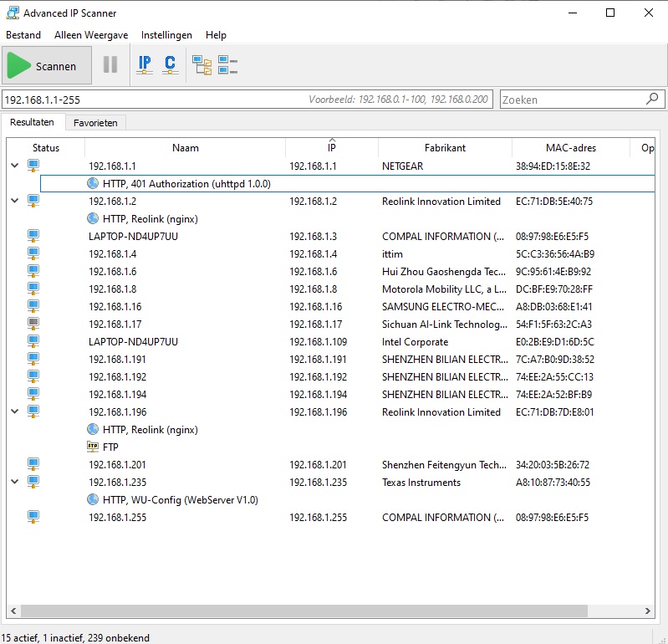
Task: Open the Instellingen menu
Action: pos(166,35)
